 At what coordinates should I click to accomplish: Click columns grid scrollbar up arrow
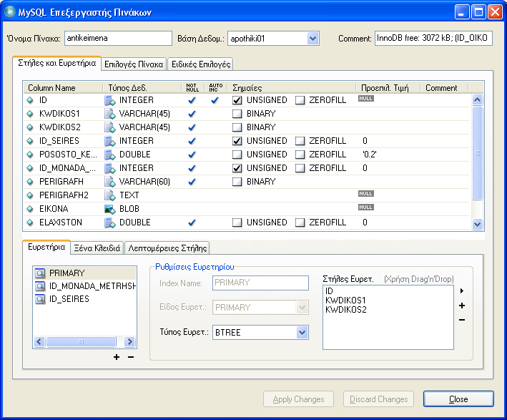477,100
